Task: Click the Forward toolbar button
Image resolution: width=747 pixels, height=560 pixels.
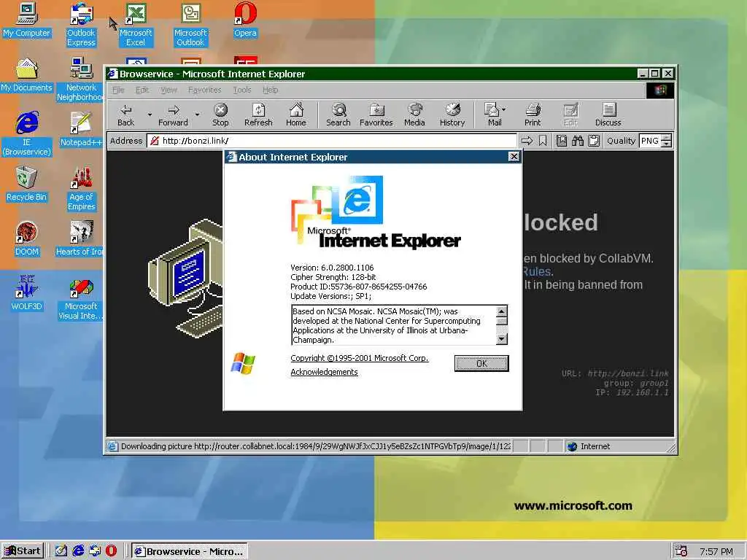Action: point(173,114)
